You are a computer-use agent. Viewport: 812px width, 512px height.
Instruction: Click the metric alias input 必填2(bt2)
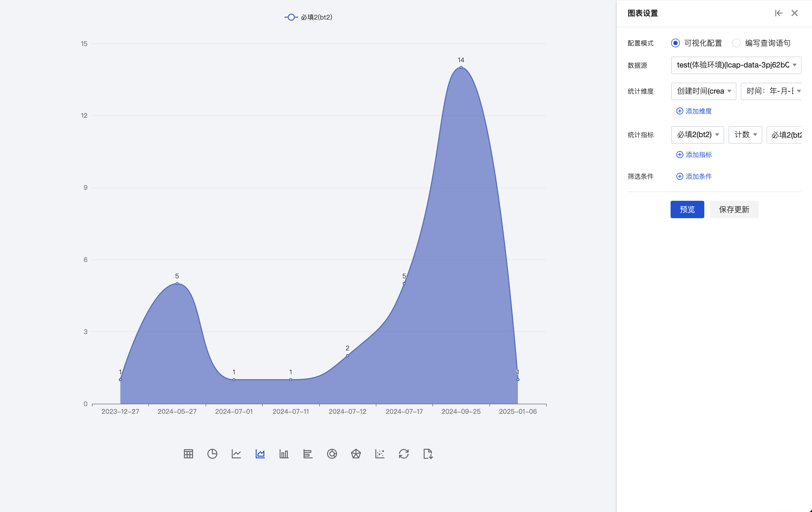click(x=784, y=135)
